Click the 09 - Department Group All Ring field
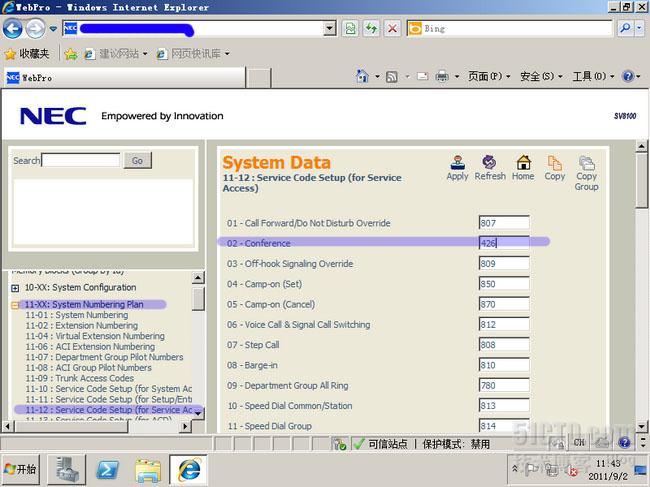The height and width of the screenshot is (487, 650). tap(504, 385)
